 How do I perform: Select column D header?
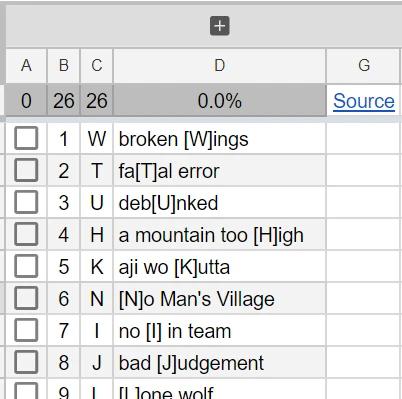(220, 65)
